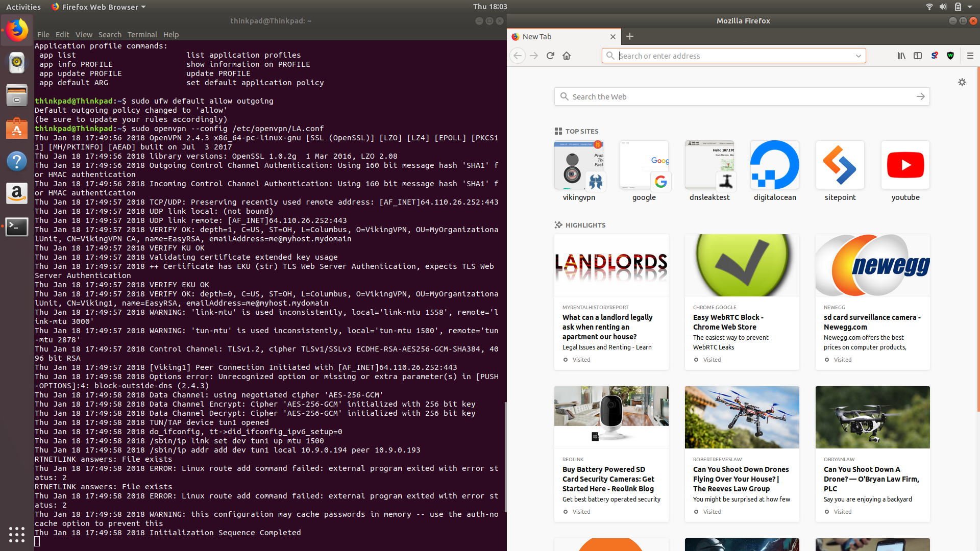Reload the current Firefox page
Screen dimensions: 980x551
tap(550, 56)
